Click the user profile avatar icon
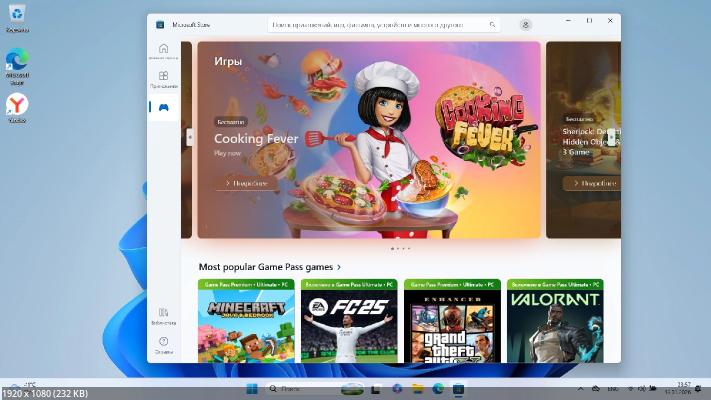This screenshot has width=711, height=400. [526, 24]
